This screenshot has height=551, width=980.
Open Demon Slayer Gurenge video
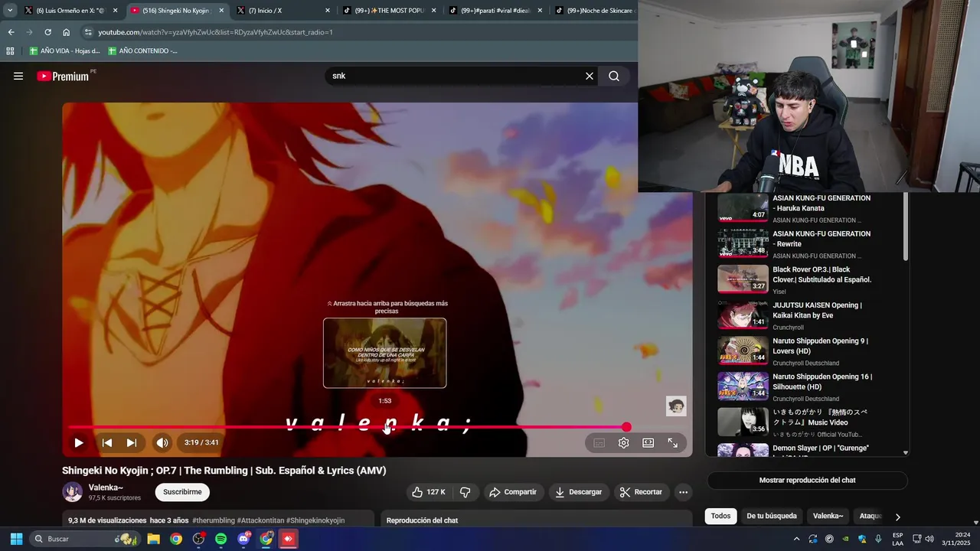coord(794,450)
